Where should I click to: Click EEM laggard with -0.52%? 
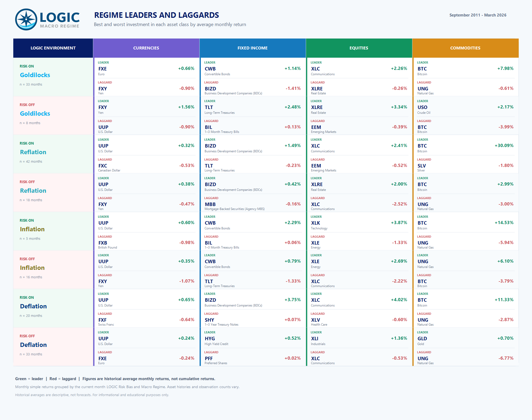point(359,165)
